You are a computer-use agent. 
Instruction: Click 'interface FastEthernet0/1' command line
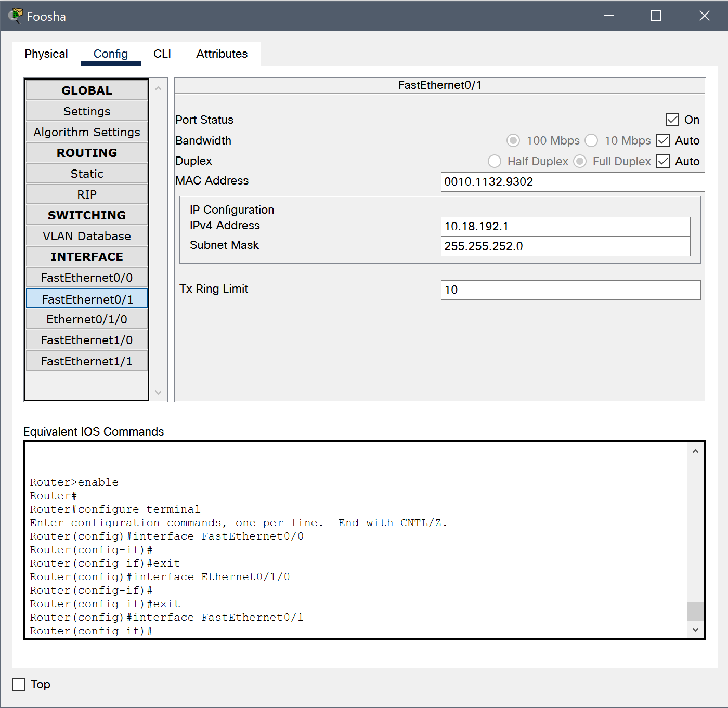coord(166,618)
